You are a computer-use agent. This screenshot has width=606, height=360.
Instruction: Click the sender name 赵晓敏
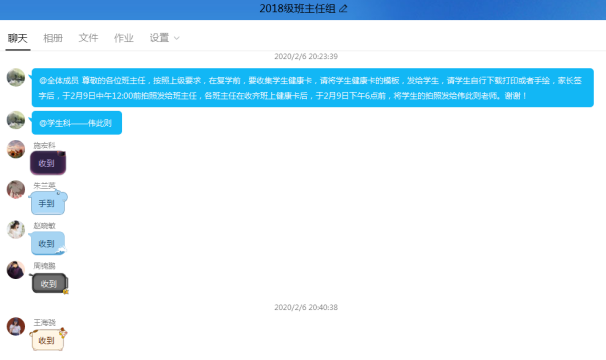(44, 226)
